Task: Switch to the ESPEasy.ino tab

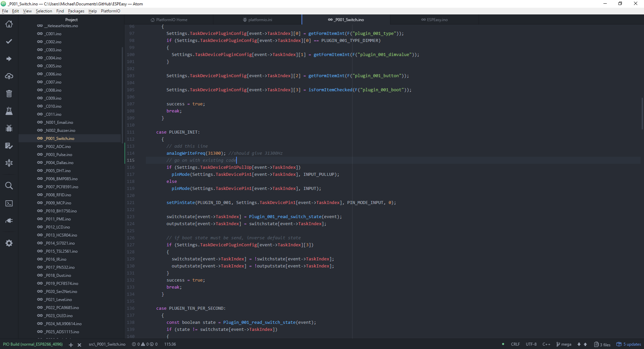Action: tap(434, 20)
